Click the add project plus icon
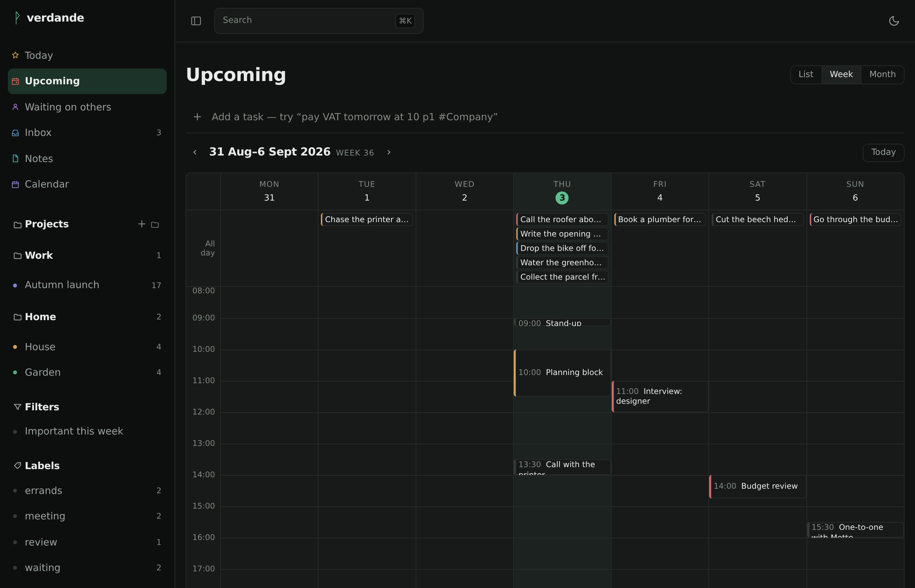The height and width of the screenshot is (588, 915). [142, 224]
